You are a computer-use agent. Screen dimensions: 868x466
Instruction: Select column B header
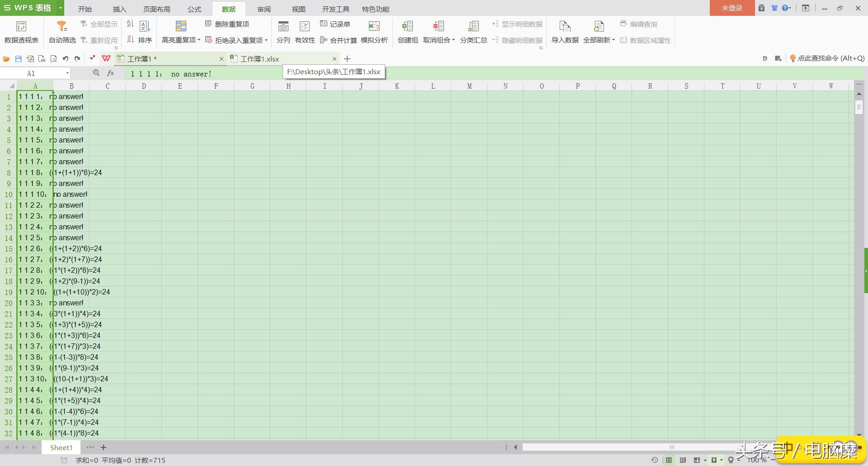71,86
